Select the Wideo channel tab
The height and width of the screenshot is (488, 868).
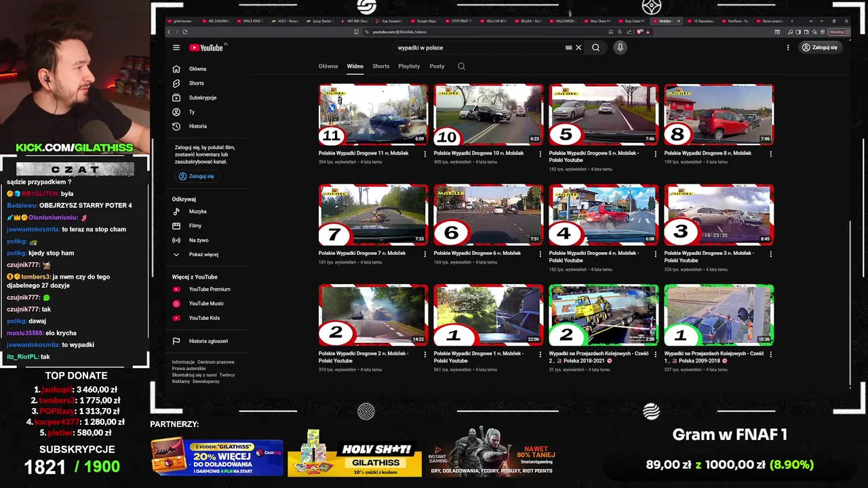(x=355, y=66)
